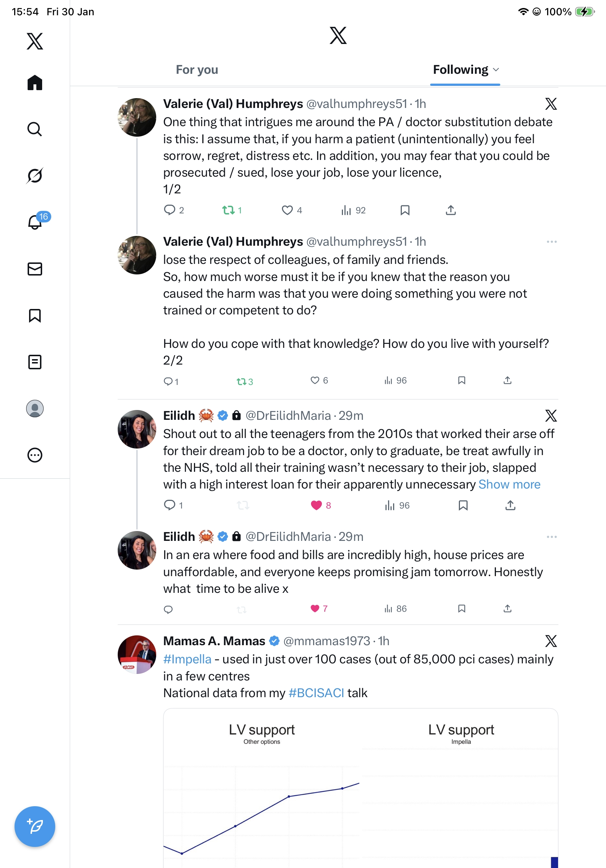The image size is (606, 868).
Task: Open the Search page in sidebar
Action: [x=35, y=129]
